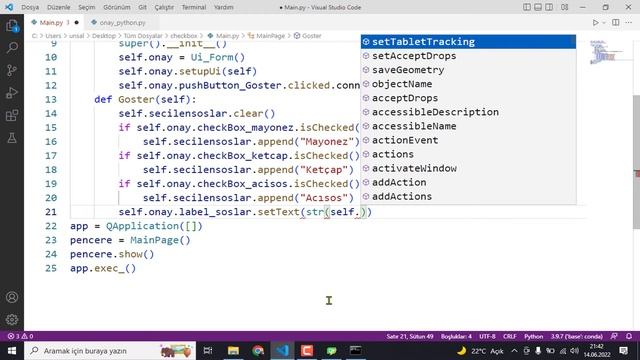This screenshot has height=360, width=640.
Task: Click Desktop breadcrumb folder
Action: (x=104, y=36)
